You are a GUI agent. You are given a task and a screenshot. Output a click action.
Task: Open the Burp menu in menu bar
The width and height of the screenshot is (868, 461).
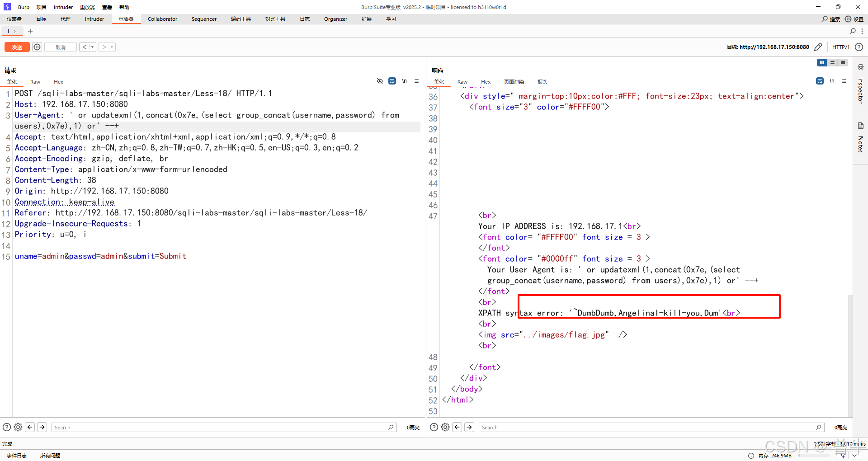point(24,7)
